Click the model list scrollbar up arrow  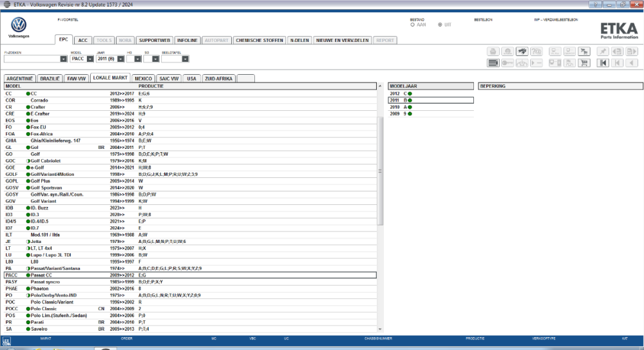click(x=380, y=86)
